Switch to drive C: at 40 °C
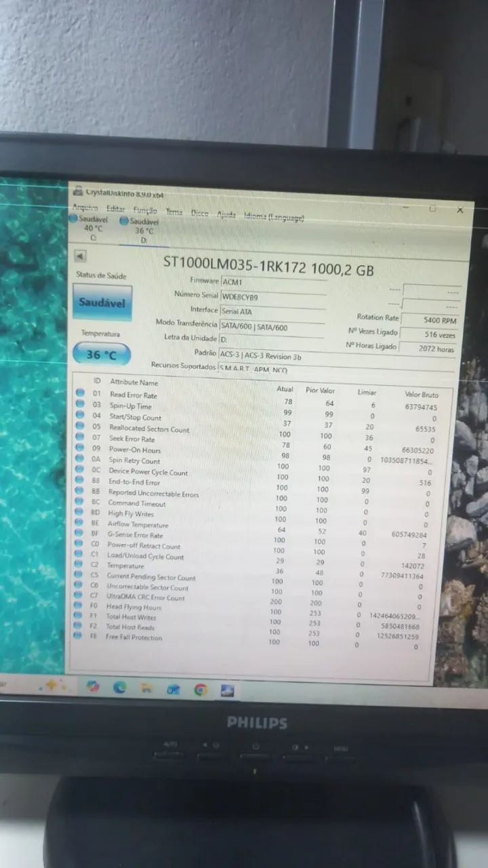The image size is (488, 868). [x=89, y=228]
